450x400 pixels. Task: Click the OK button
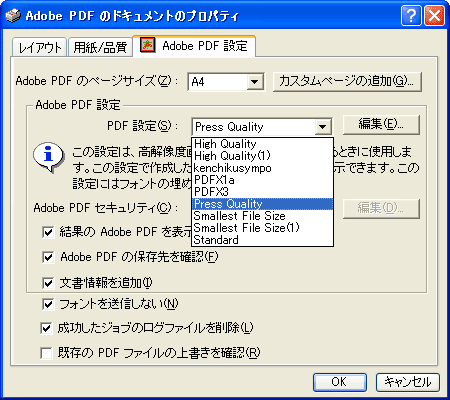tap(340, 382)
